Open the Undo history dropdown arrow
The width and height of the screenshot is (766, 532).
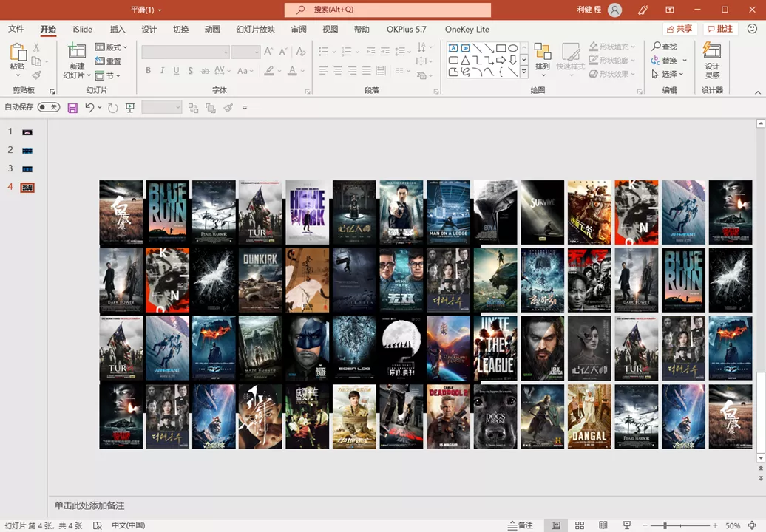pyautogui.click(x=100, y=107)
